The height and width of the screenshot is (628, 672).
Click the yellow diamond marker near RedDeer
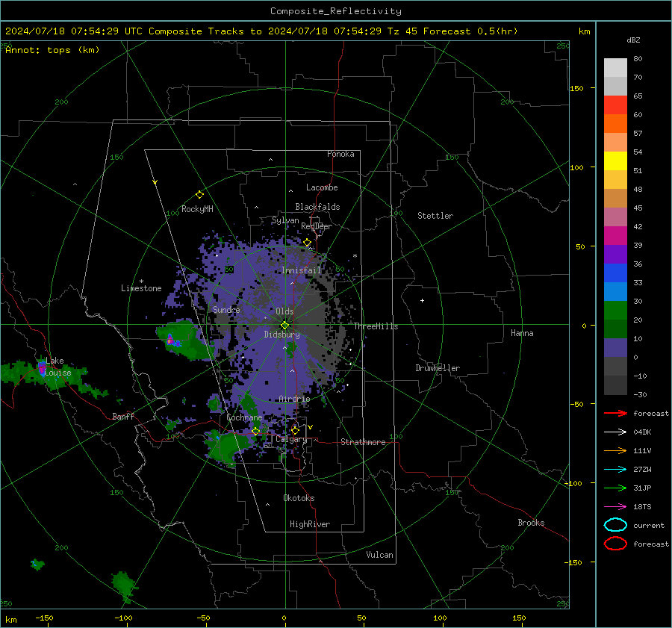click(307, 243)
